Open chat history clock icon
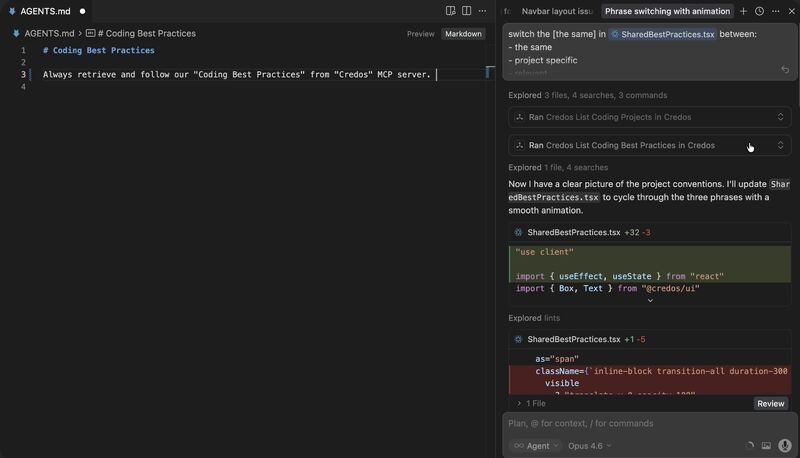The height and width of the screenshot is (458, 800). point(759,11)
